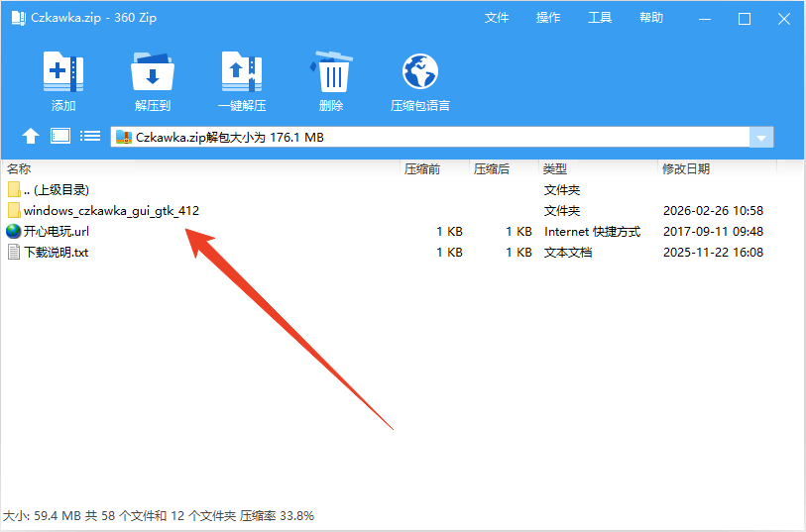The image size is (806, 532).
Task: Close the 360 Zip window
Action: click(784, 19)
